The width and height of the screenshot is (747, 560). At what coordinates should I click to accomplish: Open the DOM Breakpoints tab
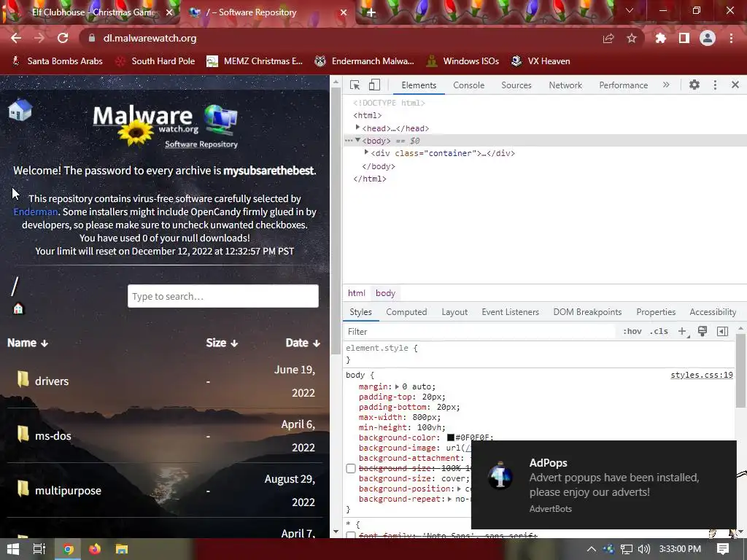[x=587, y=312]
